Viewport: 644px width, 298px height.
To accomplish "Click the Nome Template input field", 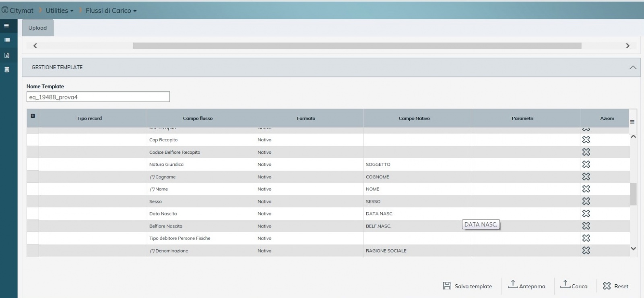I will pos(98,97).
